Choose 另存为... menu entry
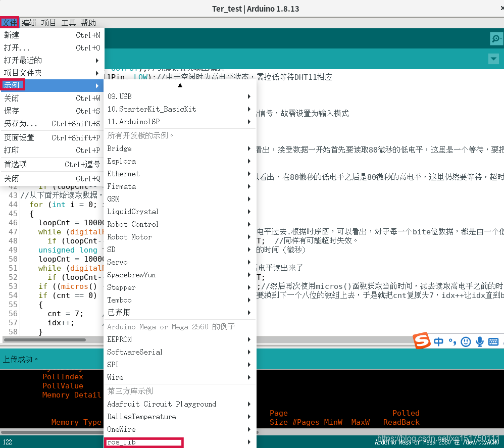Viewport: 504px width, 448px height. 52,123
